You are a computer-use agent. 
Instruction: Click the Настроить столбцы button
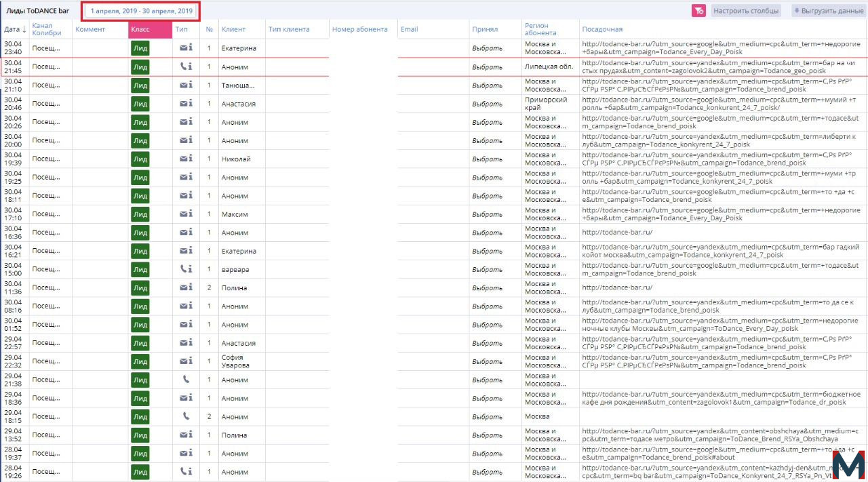(747, 11)
